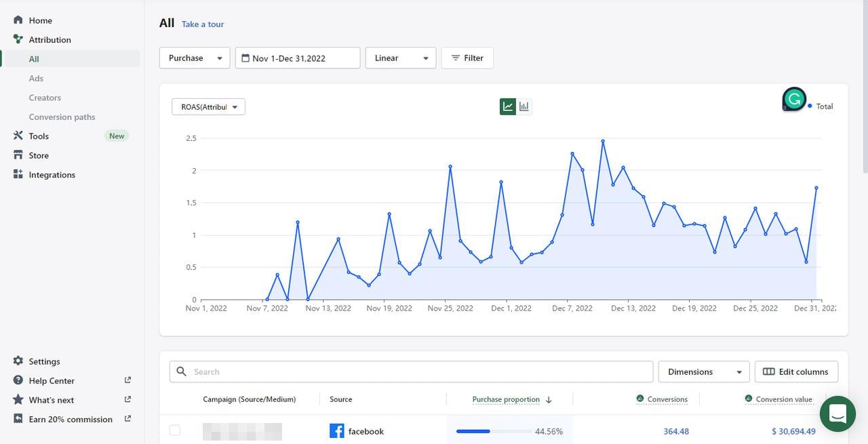
Task: Open the Creators attribution section
Action: (x=45, y=98)
